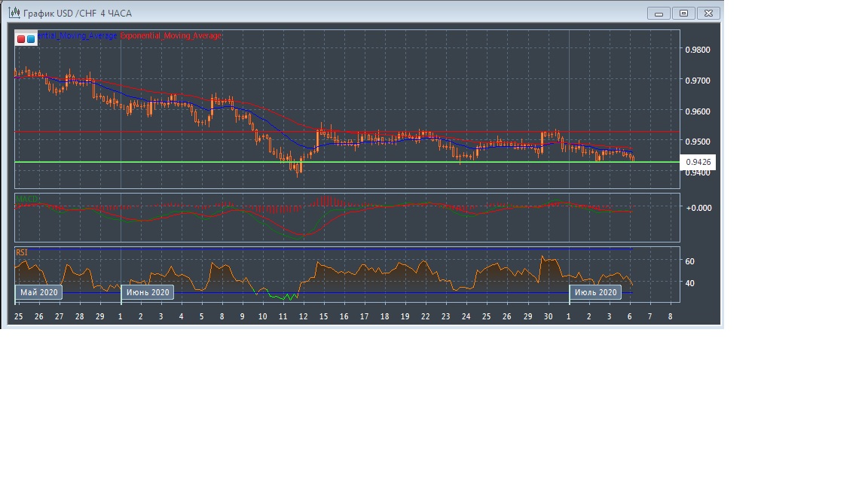Click the RSI indicator label
The image size is (868, 488).
click(x=22, y=252)
